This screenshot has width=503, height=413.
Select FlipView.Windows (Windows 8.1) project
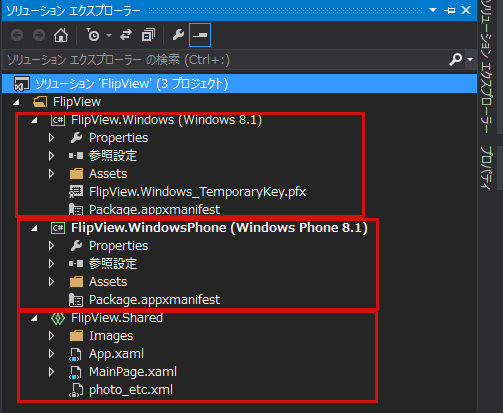click(166, 120)
